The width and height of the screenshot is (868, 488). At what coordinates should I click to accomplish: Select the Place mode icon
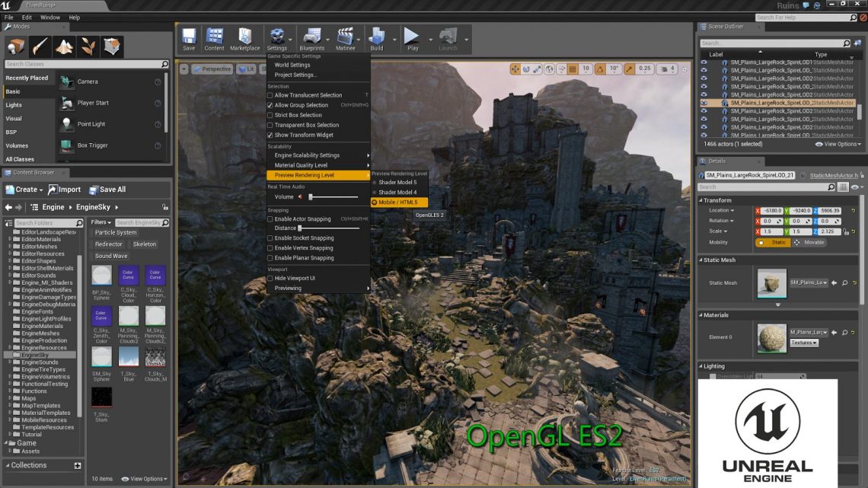coord(15,46)
